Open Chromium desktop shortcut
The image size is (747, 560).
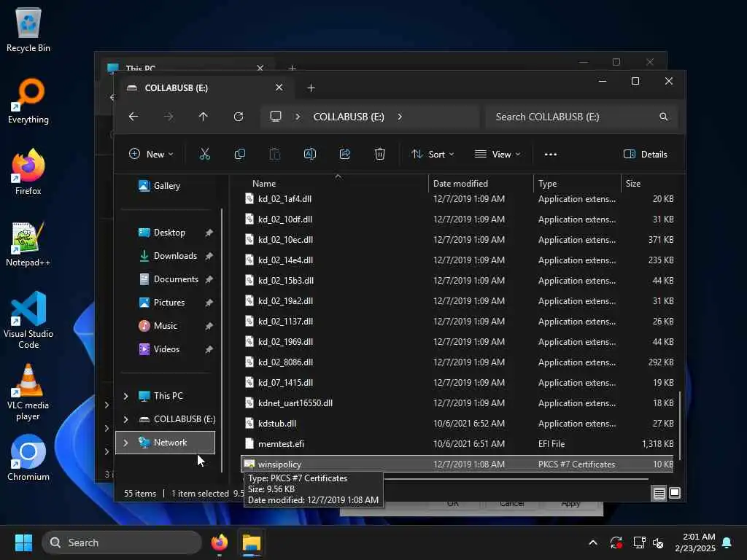pos(28,458)
